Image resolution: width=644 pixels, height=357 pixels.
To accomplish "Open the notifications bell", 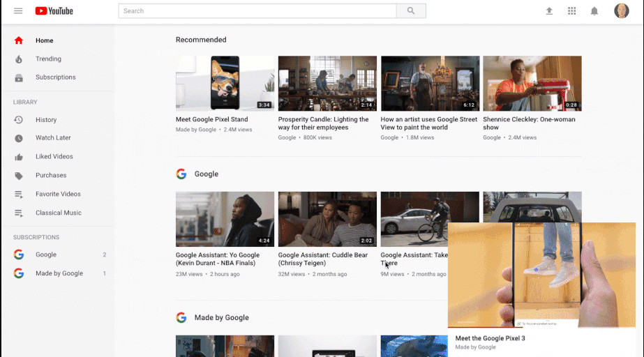I will coord(594,11).
